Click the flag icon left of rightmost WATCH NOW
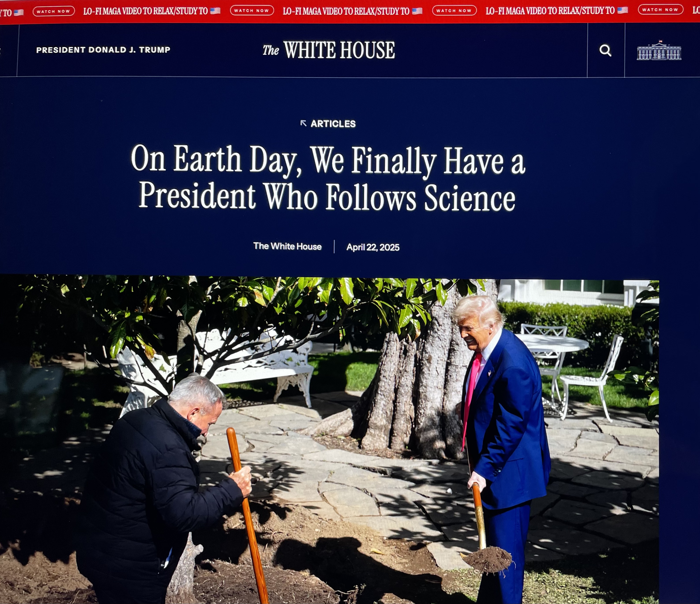Viewport: 700px width, 604px height. [622, 10]
